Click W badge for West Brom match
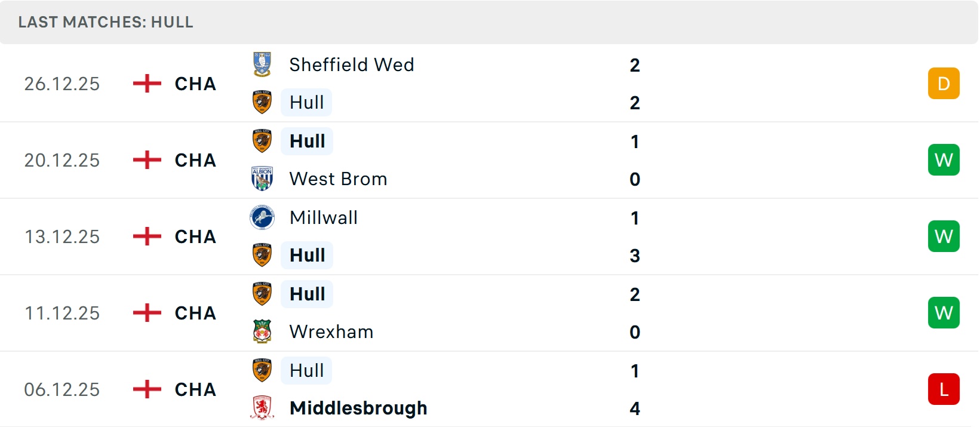The image size is (980, 427). pyautogui.click(x=944, y=160)
